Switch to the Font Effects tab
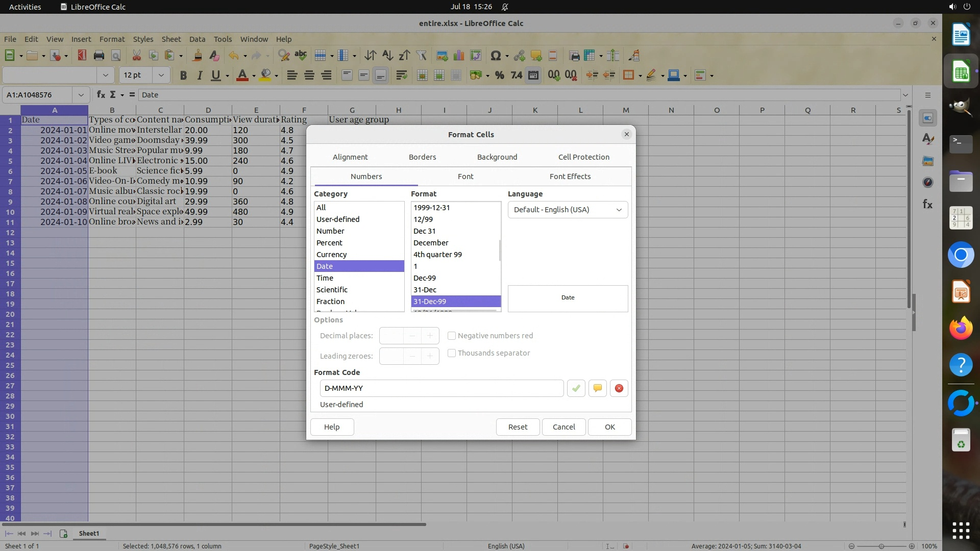This screenshot has height=551, width=980. (570, 177)
